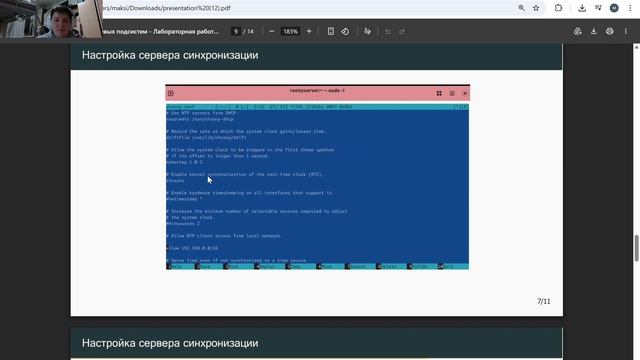Click the slide number 7/11
The width and height of the screenshot is (640, 360).
point(544,301)
